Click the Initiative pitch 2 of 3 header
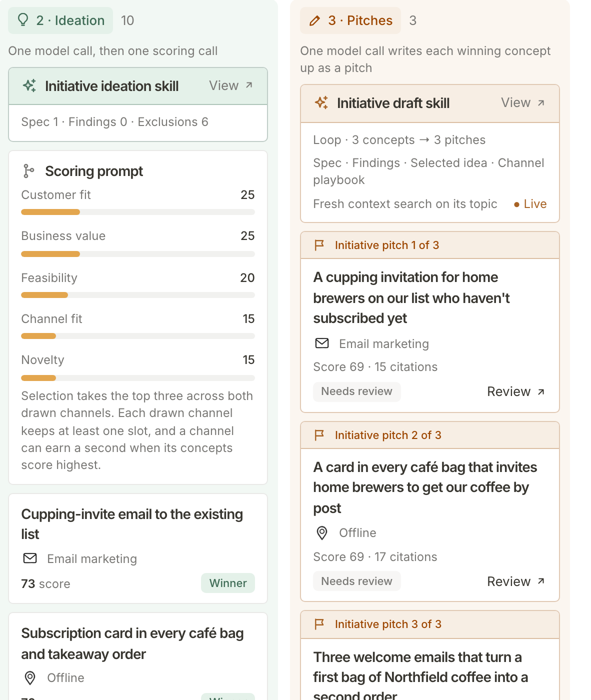This screenshot has width=591, height=700. 430,435
